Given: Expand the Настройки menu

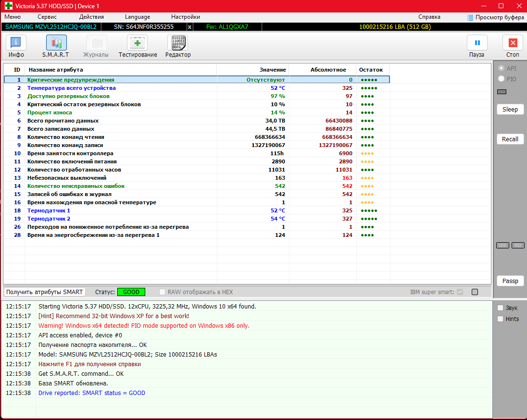Looking at the screenshot, I should coord(185,17).
